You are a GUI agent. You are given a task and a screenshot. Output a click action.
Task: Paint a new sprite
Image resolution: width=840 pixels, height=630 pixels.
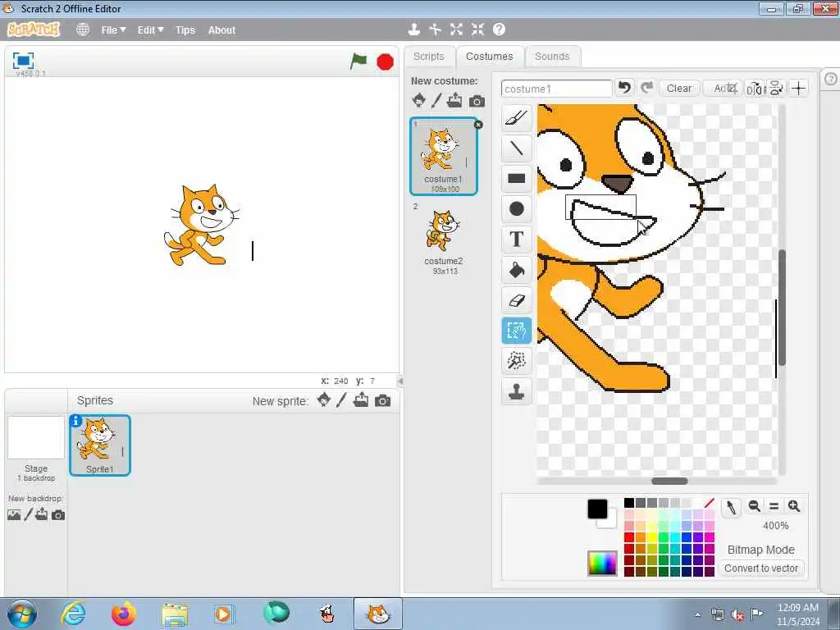(x=341, y=400)
